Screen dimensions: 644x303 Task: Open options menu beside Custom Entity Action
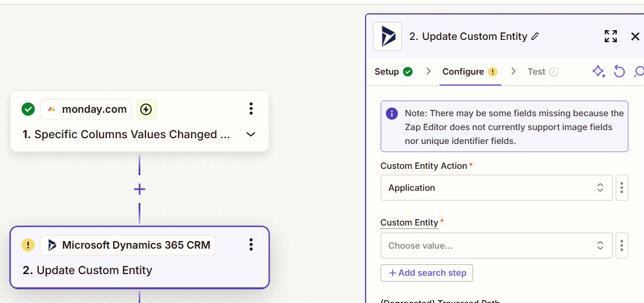[622, 188]
